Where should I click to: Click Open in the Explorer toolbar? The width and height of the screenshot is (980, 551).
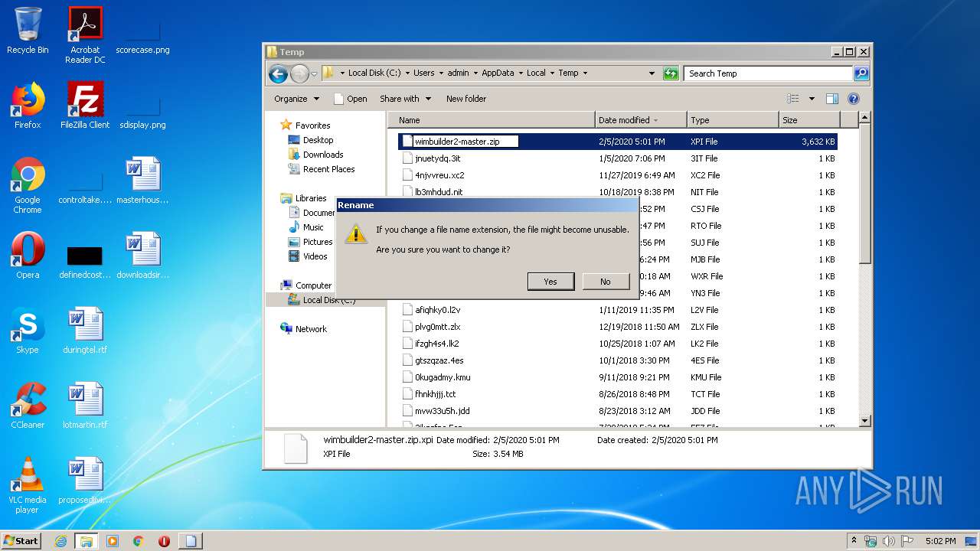351,99
